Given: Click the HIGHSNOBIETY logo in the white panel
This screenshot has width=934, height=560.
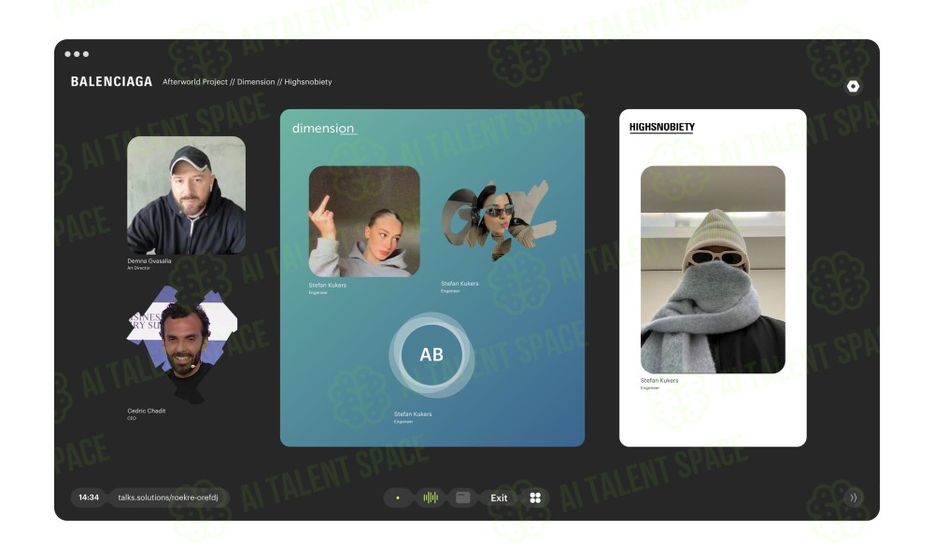Looking at the screenshot, I should pos(662,127).
